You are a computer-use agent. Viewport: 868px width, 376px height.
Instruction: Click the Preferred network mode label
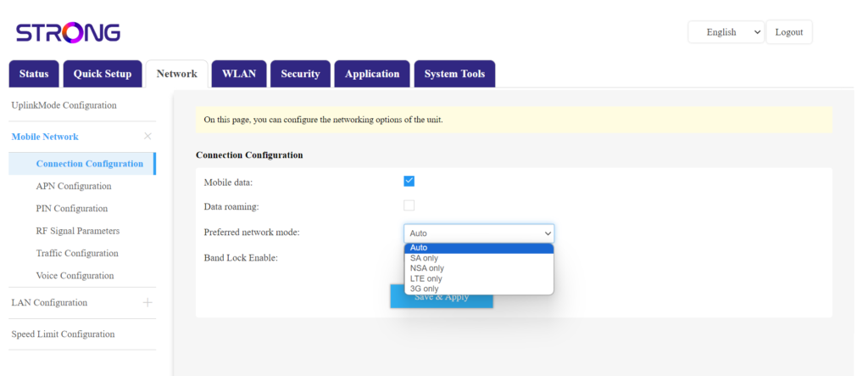[x=252, y=233]
